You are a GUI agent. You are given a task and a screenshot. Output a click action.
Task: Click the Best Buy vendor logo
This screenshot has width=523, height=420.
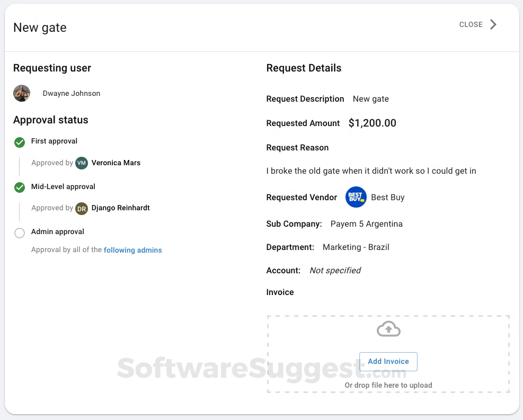[x=356, y=197]
